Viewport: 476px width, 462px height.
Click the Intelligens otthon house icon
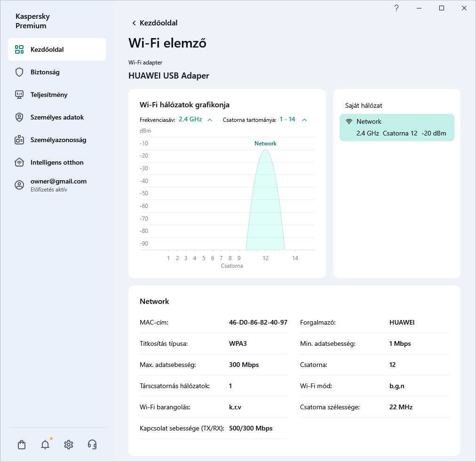click(19, 162)
